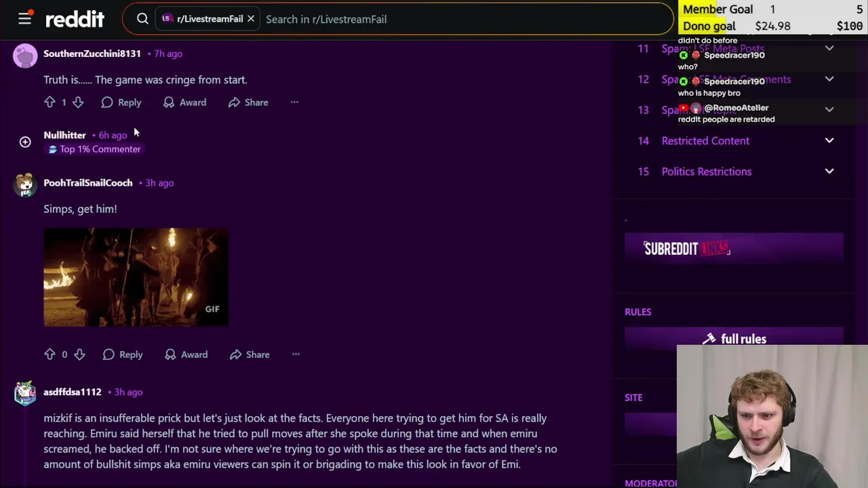This screenshot has width=868, height=488.
Task: Open SouthernZucchini8131's profile avatar
Action: 25,56
